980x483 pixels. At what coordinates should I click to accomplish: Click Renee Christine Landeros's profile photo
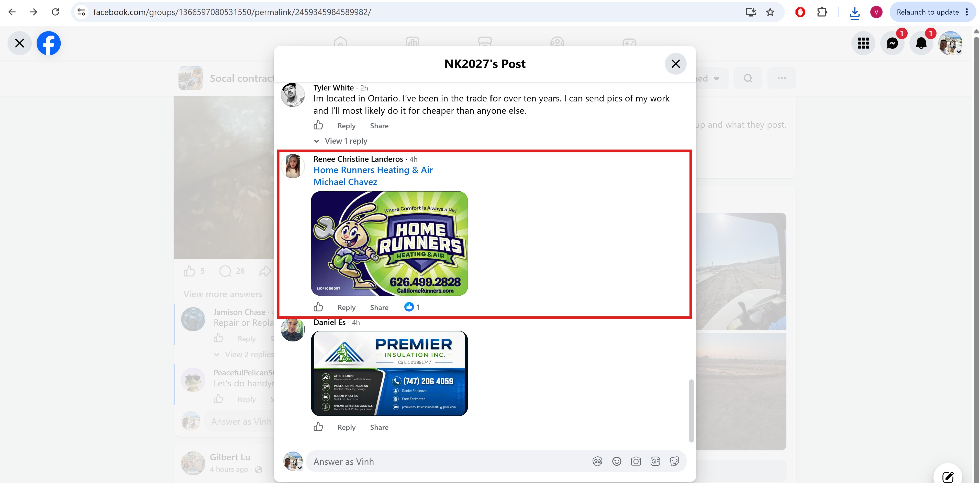pyautogui.click(x=293, y=166)
